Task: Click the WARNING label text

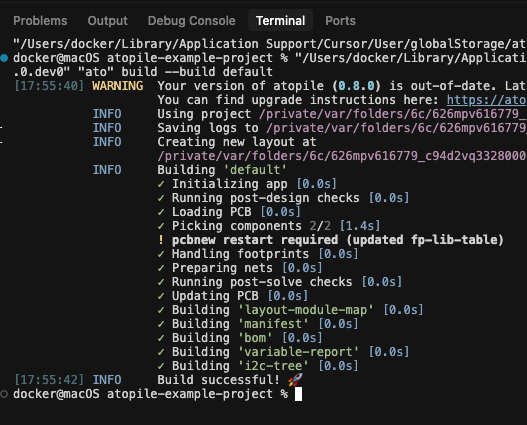Action: coord(118,86)
